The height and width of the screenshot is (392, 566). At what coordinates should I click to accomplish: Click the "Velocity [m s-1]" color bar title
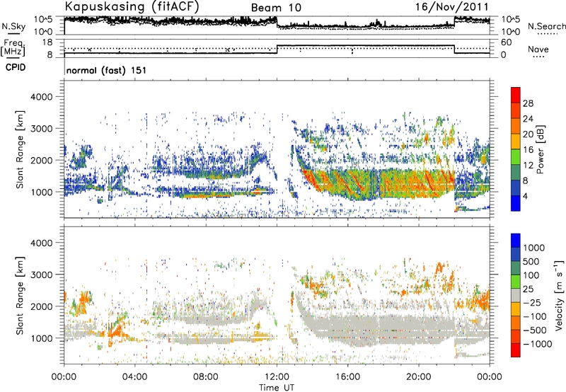[559, 295]
